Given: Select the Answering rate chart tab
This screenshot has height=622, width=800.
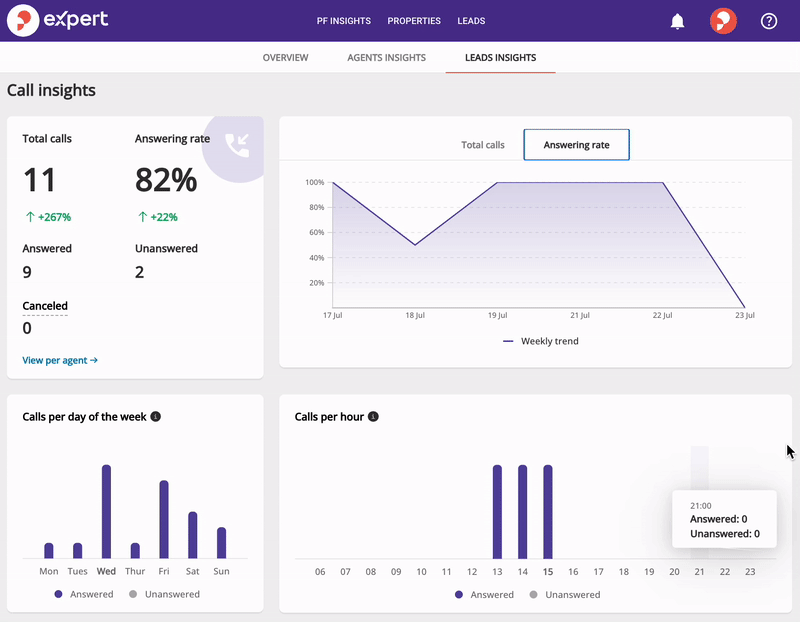Looking at the screenshot, I should pos(576,145).
